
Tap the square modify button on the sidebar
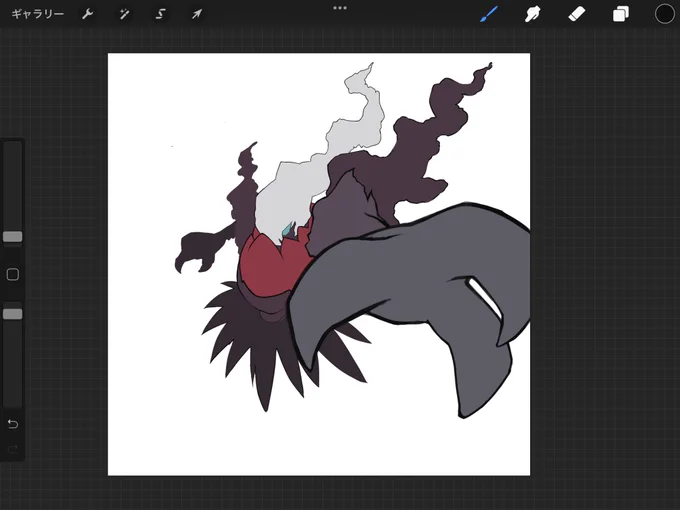pos(13,274)
